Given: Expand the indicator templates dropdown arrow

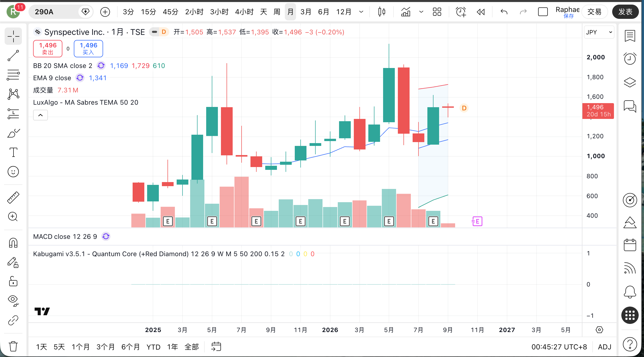Looking at the screenshot, I should pos(421,12).
